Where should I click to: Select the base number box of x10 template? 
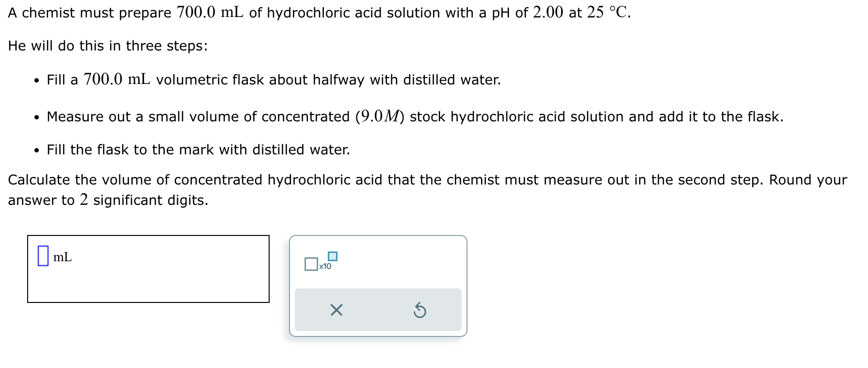[310, 264]
